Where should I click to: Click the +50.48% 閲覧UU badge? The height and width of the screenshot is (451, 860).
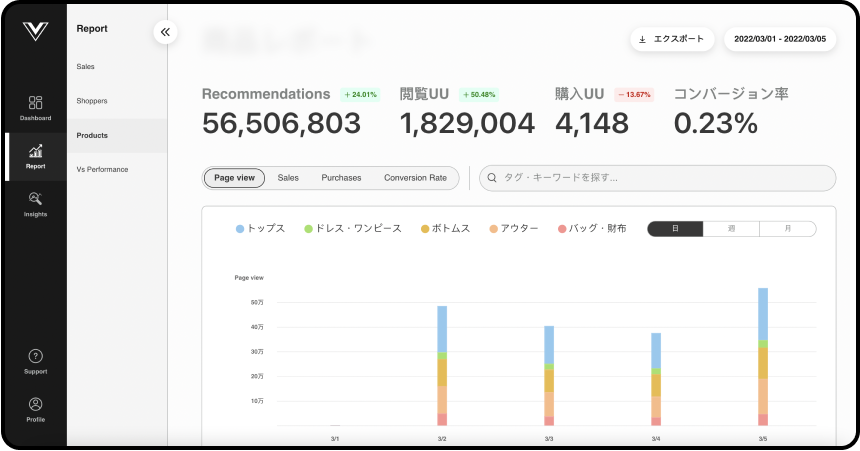tap(479, 95)
